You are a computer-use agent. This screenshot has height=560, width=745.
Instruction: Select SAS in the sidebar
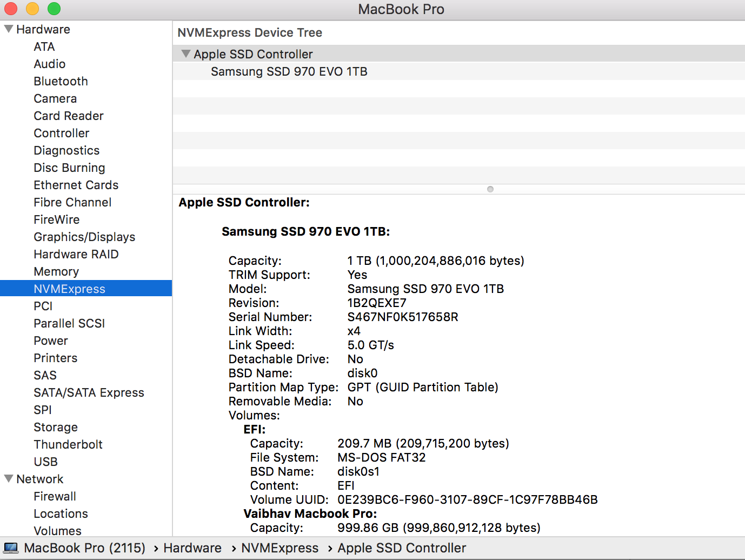(45, 375)
